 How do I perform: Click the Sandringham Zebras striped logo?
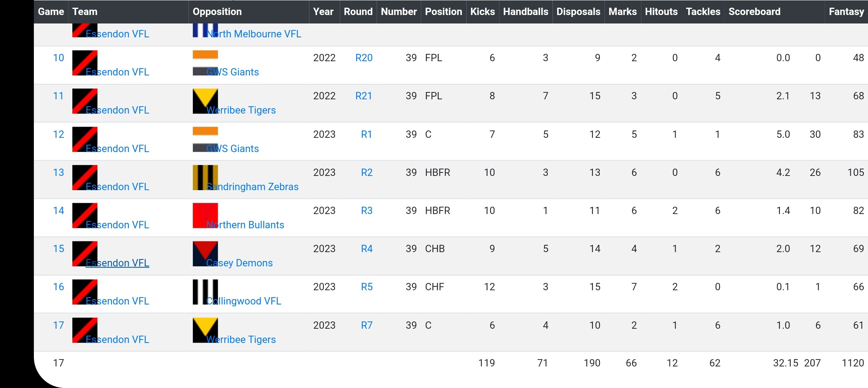pyautogui.click(x=205, y=177)
